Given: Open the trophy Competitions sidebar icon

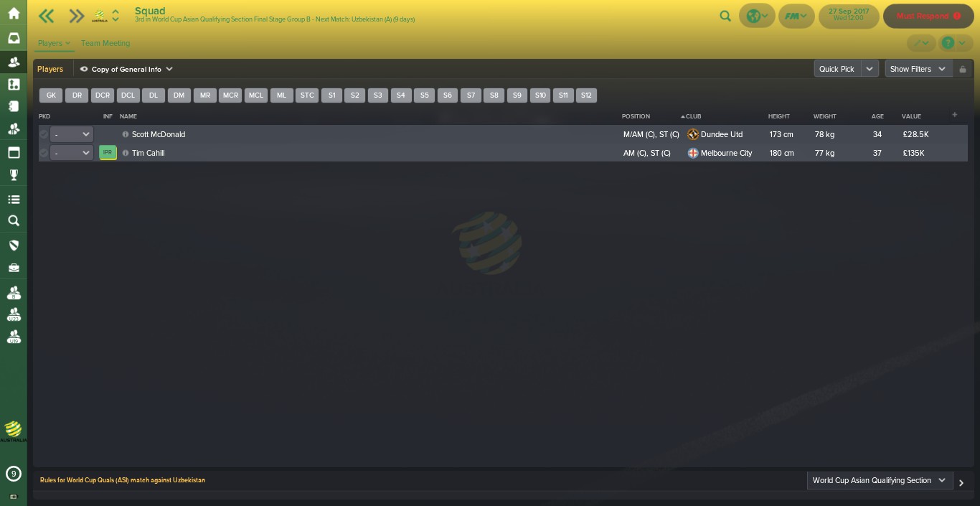Looking at the screenshot, I should click(14, 175).
